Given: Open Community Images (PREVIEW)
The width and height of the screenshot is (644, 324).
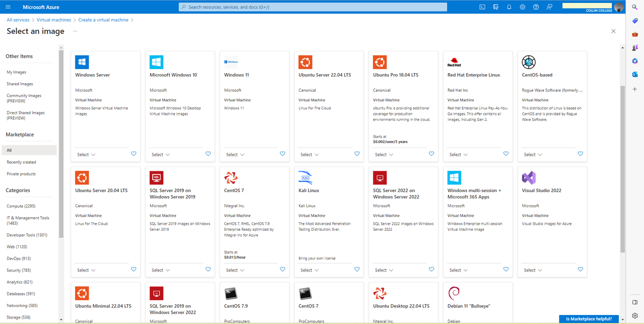Looking at the screenshot, I should (24, 98).
